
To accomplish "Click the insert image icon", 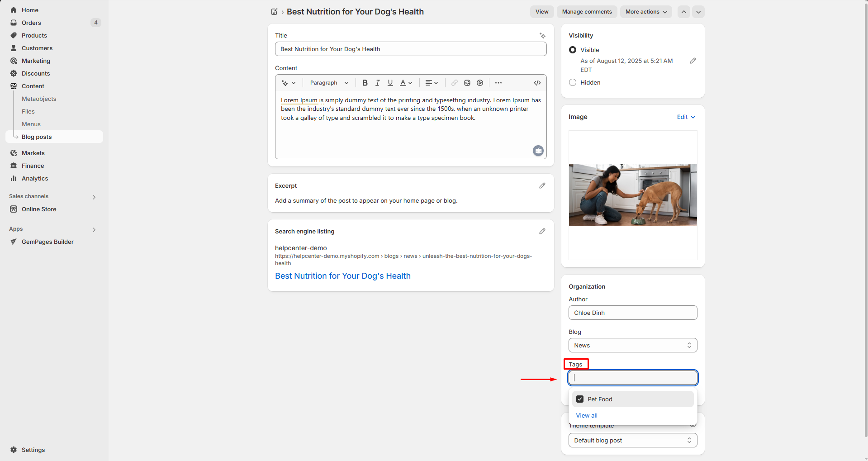I will coord(467,83).
